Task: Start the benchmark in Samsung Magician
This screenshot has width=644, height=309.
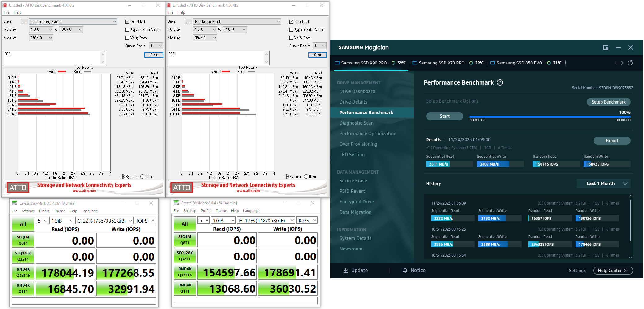Action: point(445,116)
